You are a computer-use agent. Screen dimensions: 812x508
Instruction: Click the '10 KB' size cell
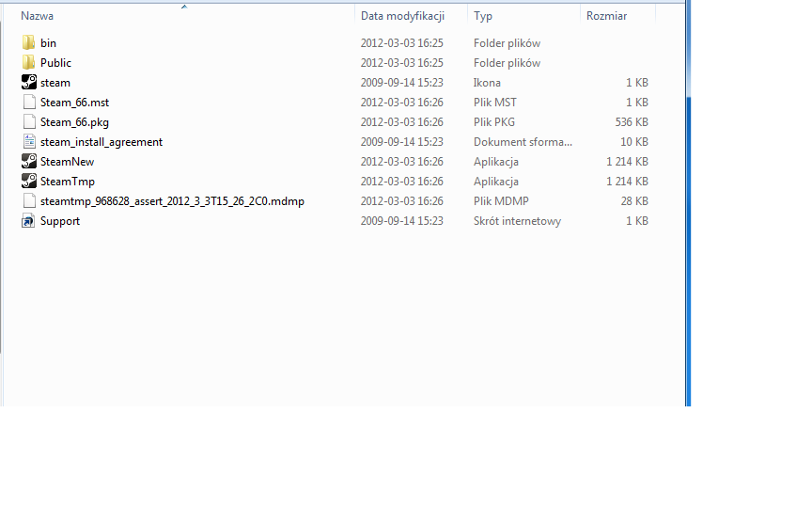634,141
